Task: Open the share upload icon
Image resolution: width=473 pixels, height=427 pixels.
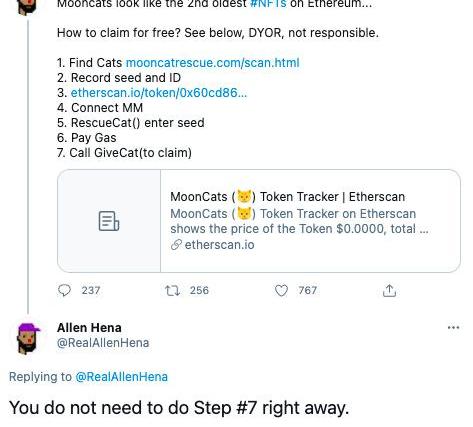Action: [389, 290]
